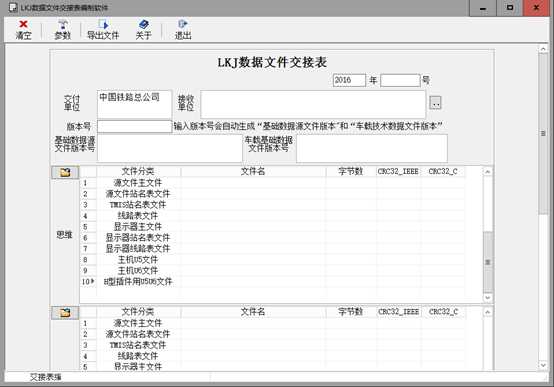Click the upper table vertical scrollbar thumb

point(488,262)
